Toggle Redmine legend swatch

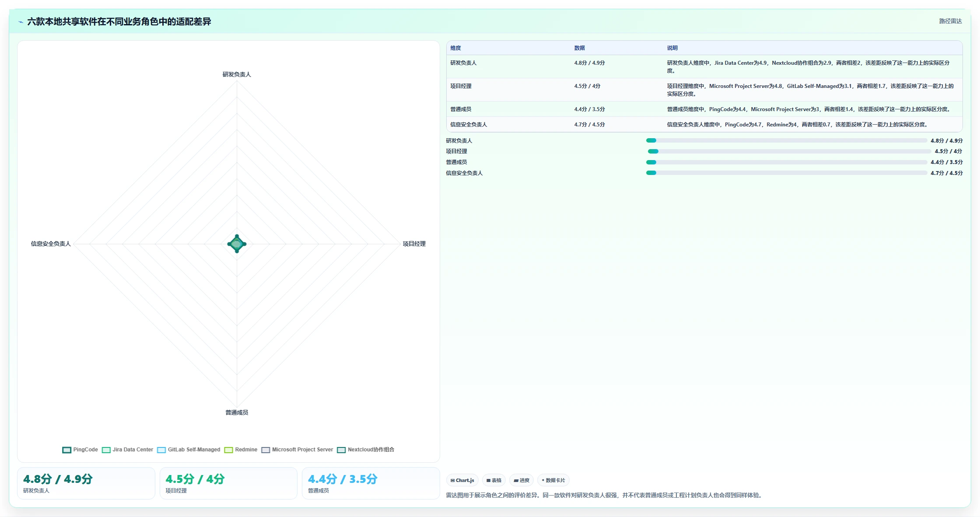pos(228,450)
